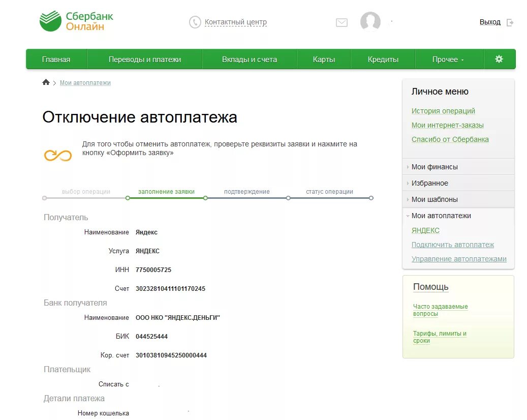527x420 pixels.
Task: Click the ИНН value 7750005725
Action: (x=153, y=269)
